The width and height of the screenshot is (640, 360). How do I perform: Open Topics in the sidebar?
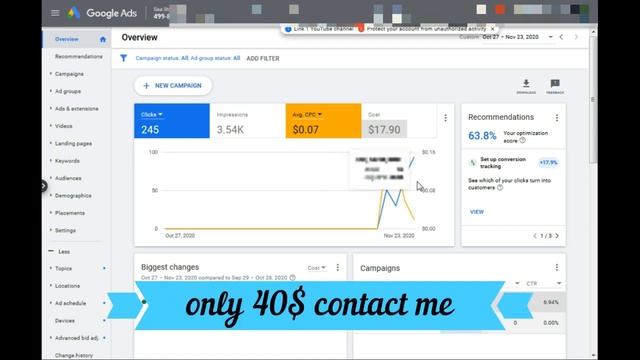click(63, 269)
